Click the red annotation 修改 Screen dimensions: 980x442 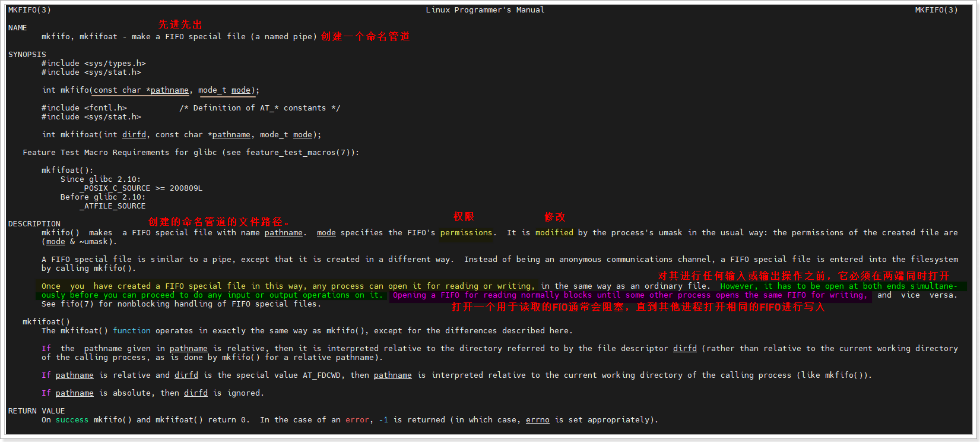[x=554, y=217]
